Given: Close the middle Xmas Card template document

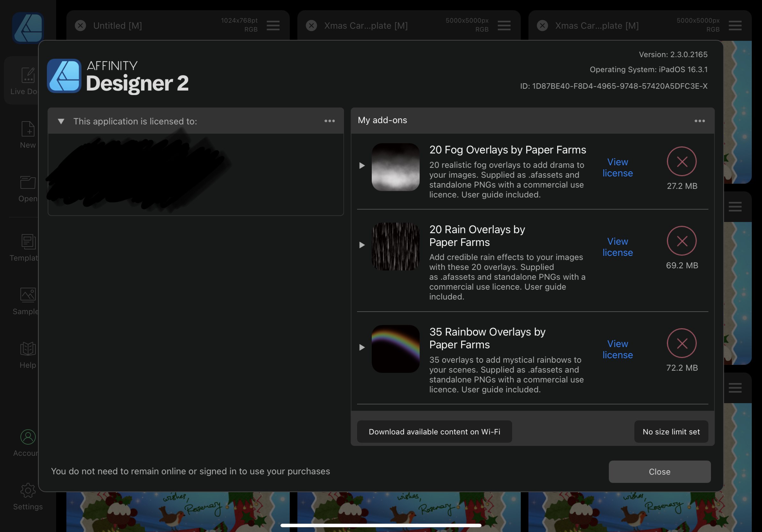Looking at the screenshot, I should point(311,26).
